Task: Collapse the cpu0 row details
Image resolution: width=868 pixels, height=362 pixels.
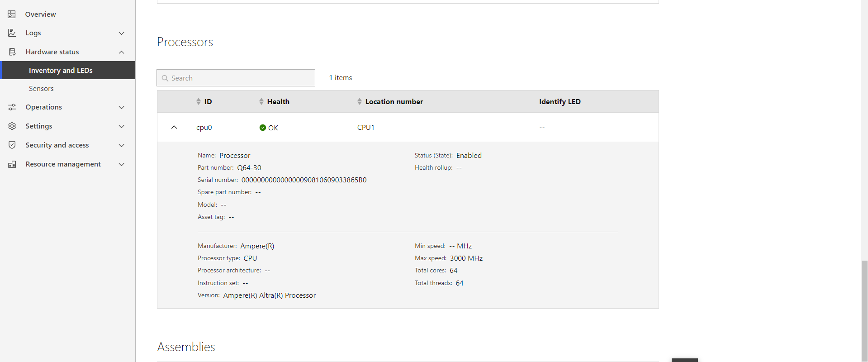Action: 174,127
